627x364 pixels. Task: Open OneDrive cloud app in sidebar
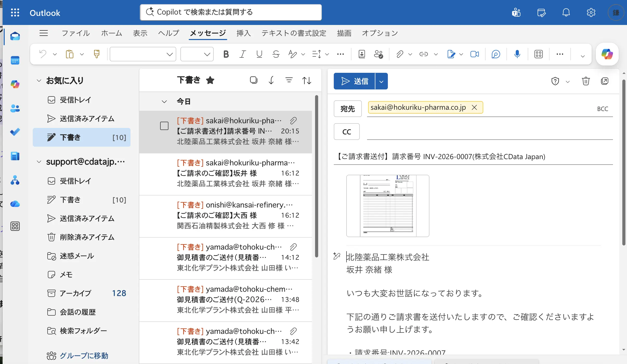click(15, 204)
